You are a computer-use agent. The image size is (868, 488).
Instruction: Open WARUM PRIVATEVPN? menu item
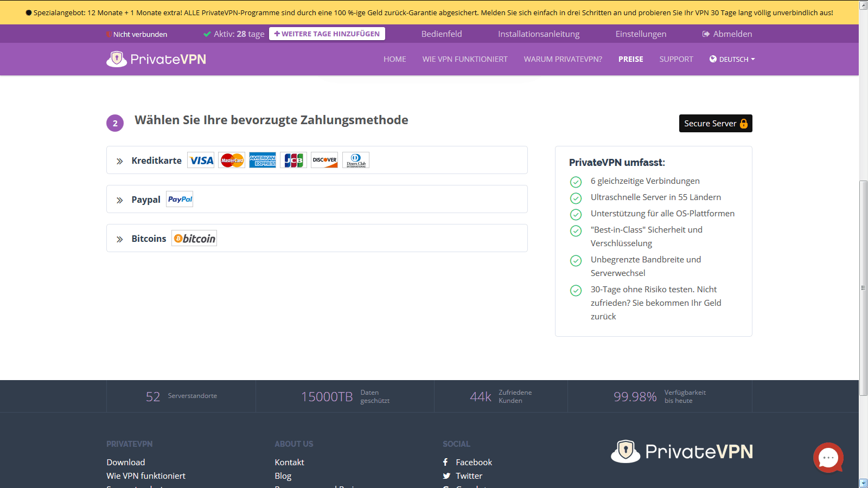tap(563, 59)
